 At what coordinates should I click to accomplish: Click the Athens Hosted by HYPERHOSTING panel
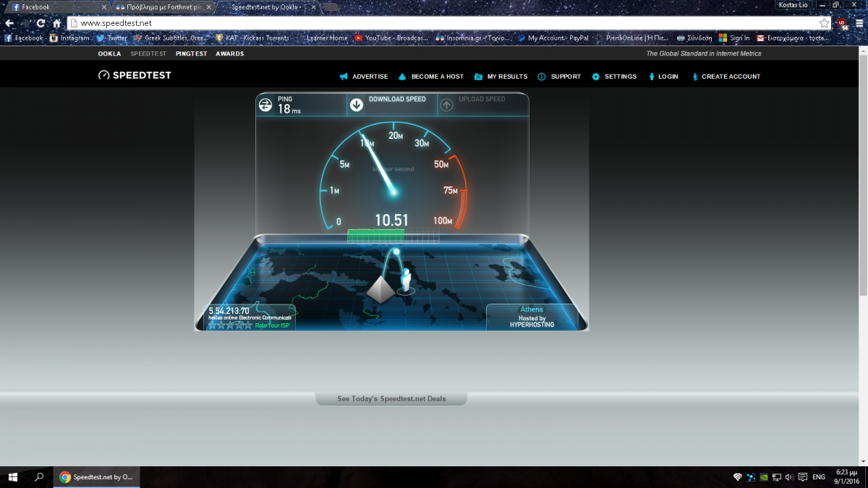[x=532, y=317]
